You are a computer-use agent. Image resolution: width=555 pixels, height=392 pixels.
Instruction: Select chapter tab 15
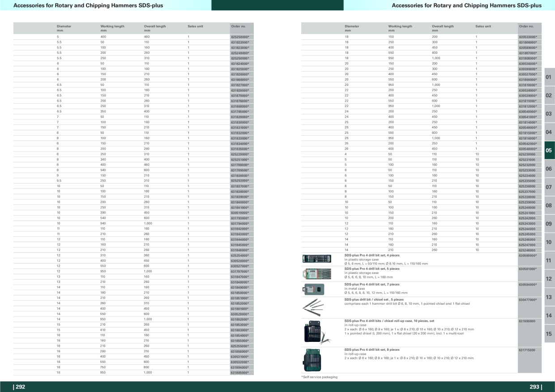click(549, 334)
